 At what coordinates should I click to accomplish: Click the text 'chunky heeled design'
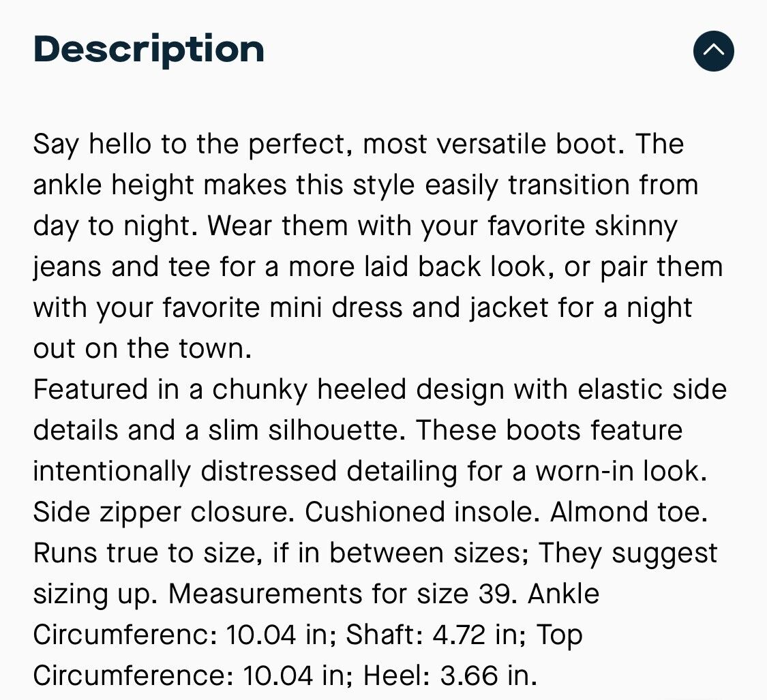(358, 390)
